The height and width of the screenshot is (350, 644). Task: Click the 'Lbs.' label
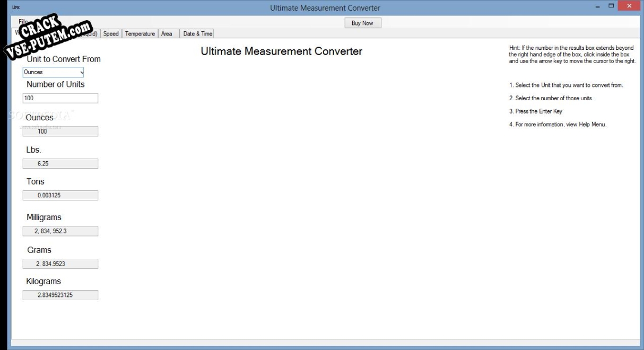point(34,150)
